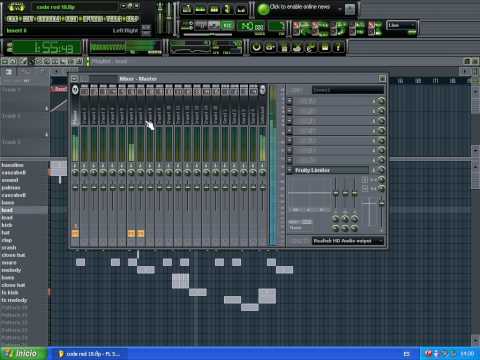Viewport: 480px width, 360px height.
Task: Open the tempo display showing 140
Action: pyautogui.click(x=251, y=26)
